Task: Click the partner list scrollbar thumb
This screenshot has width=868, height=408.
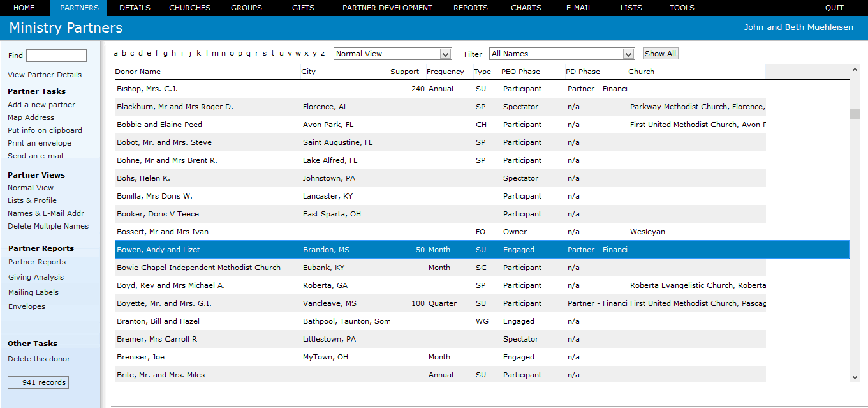Action: 855,114
